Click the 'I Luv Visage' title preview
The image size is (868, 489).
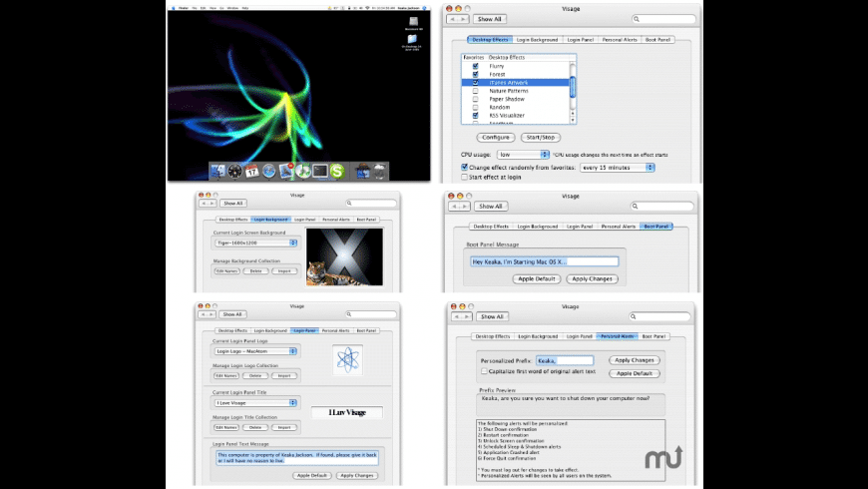tap(346, 412)
